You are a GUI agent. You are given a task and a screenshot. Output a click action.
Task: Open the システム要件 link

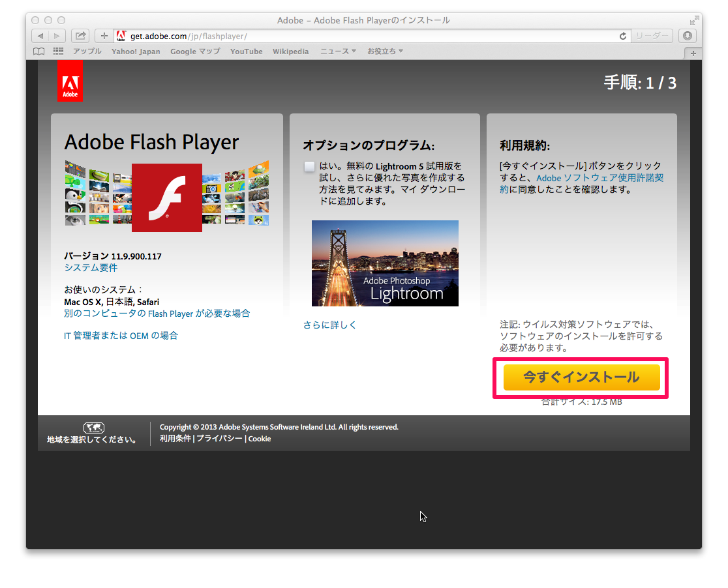tap(91, 268)
